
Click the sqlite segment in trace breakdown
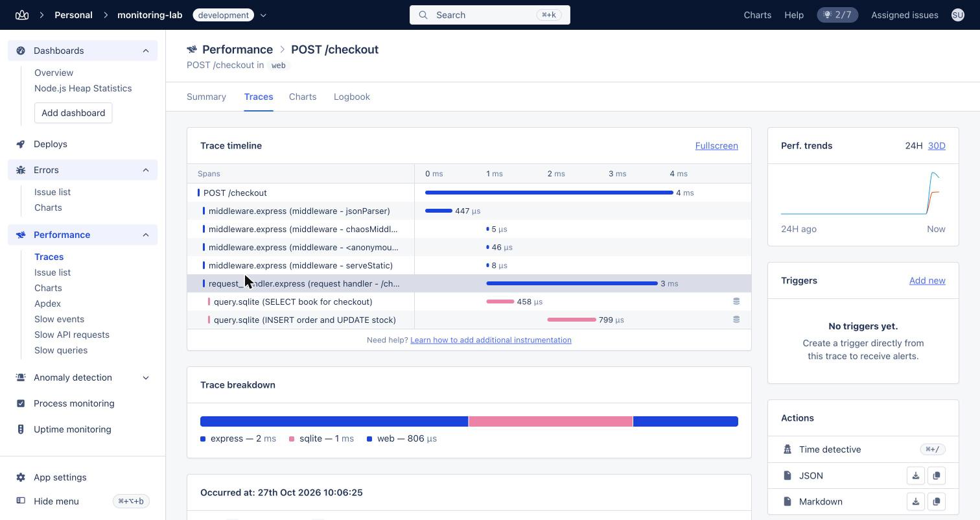(550, 421)
